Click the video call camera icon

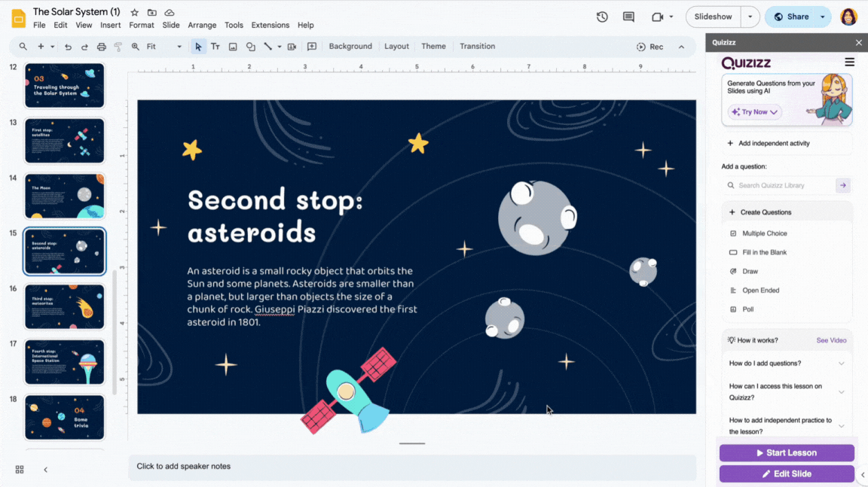[657, 17]
